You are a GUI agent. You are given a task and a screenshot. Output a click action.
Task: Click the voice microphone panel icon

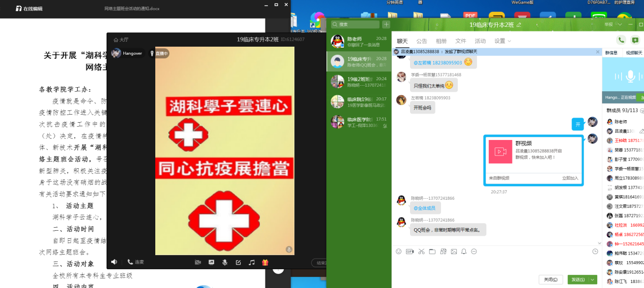point(630,76)
